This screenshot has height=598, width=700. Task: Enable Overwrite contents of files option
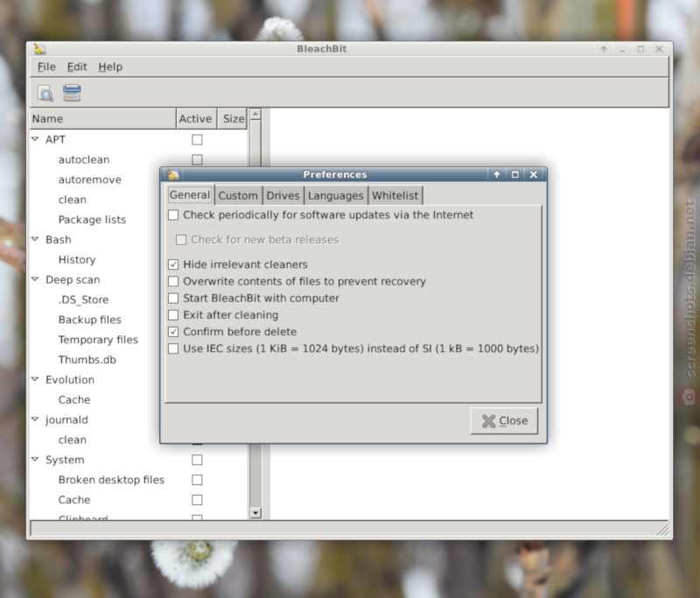173,281
